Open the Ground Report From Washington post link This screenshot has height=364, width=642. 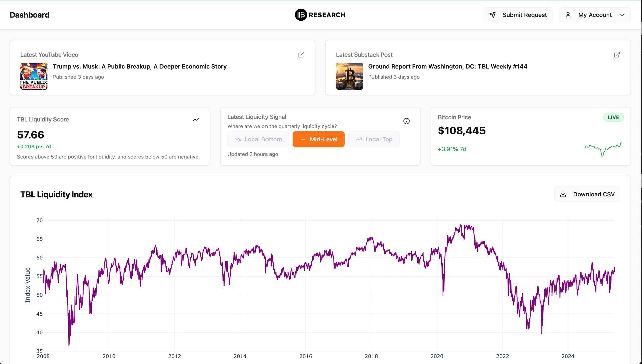point(447,67)
